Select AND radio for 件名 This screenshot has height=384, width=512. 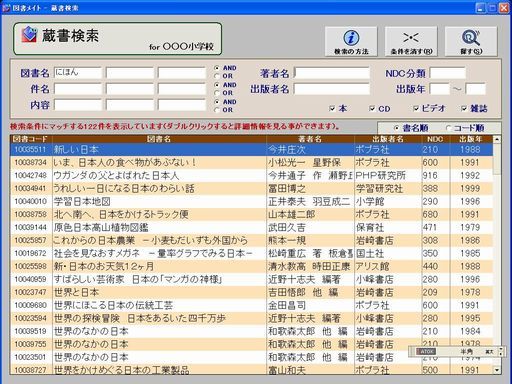(217, 85)
